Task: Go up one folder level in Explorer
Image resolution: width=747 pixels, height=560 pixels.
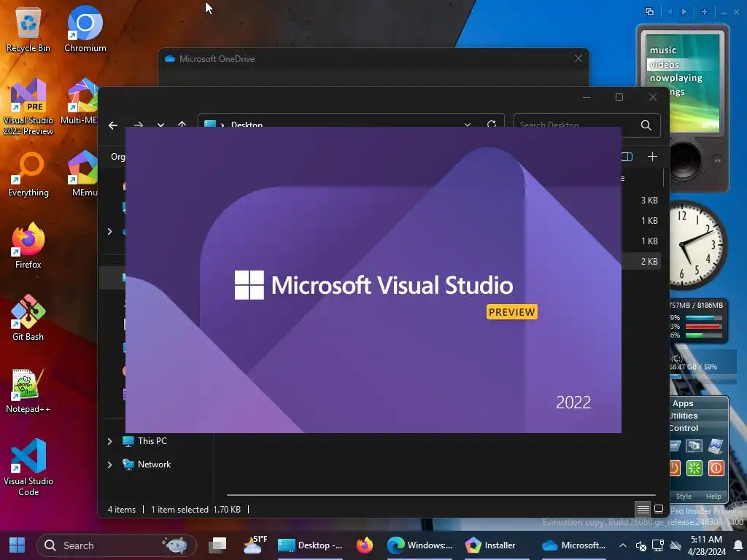Action: [182, 124]
